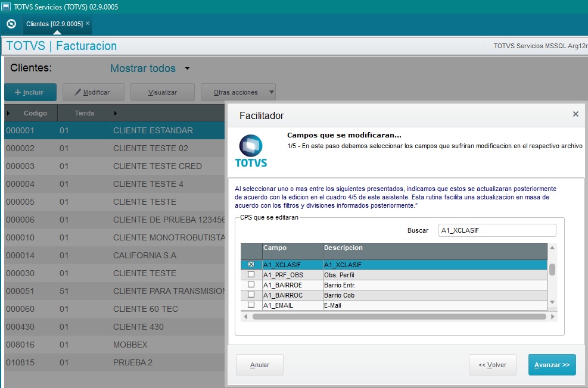Expand the arrow after the Tienda column header
Viewport: 588px width, 388px height.
pyautogui.click(x=116, y=113)
